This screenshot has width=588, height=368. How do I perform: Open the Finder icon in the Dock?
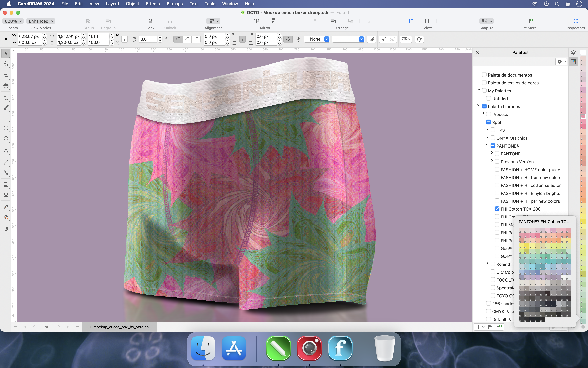click(203, 348)
